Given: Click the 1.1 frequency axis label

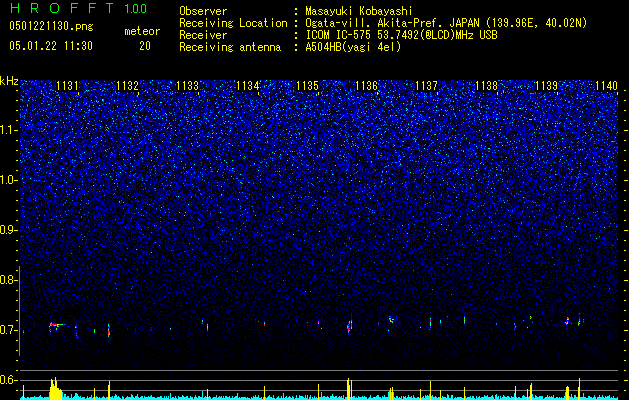Looking at the screenshot, I should (x=8, y=130).
